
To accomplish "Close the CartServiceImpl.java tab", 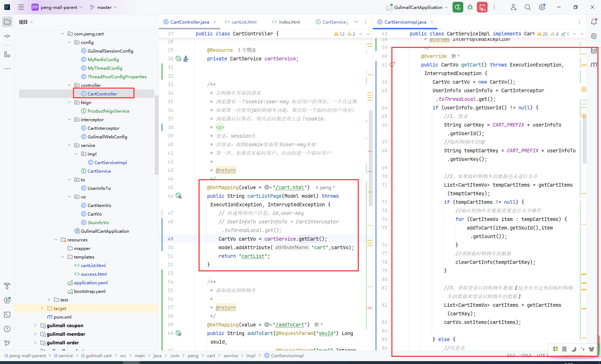I will [432, 22].
